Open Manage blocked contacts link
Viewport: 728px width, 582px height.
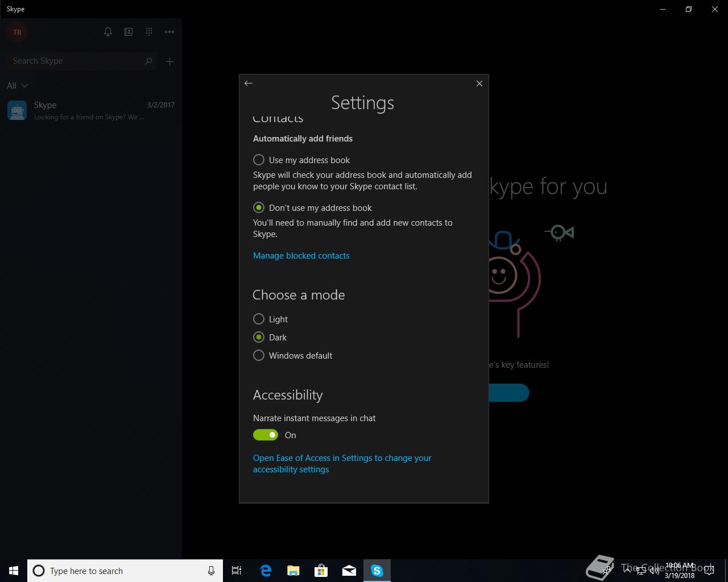pyautogui.click(x=301, y=256)
